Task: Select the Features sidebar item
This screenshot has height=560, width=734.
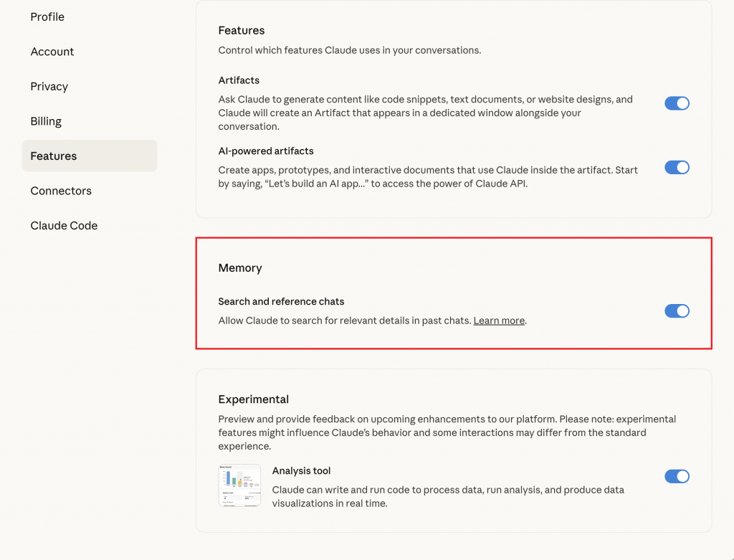Action: pos(54,156)
